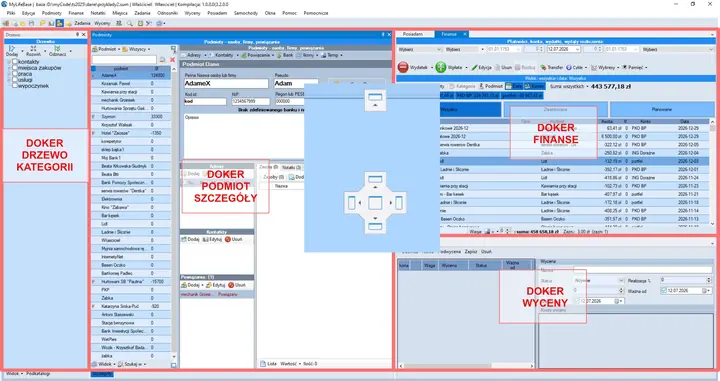
Task: Pin the Drzewo panel with the pin icon
Action: point(78,34)
